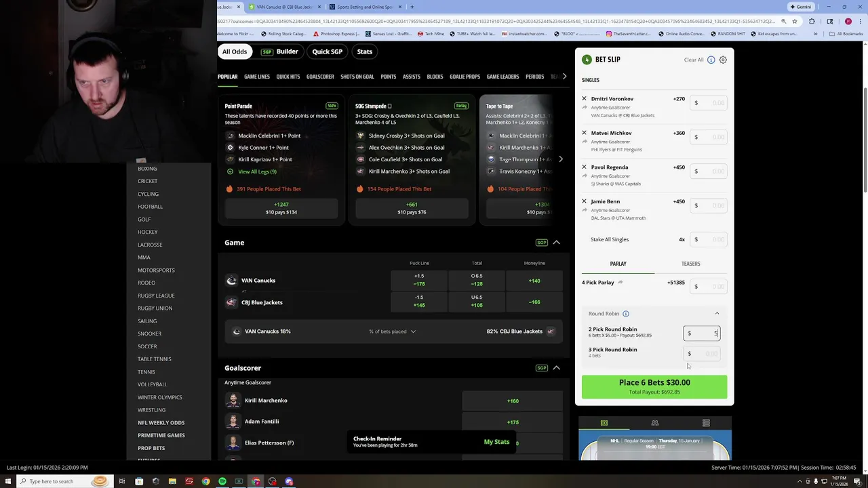868x488 pixels.
Task: Add Point Parade parlay +1247
Action: [281, 208]
